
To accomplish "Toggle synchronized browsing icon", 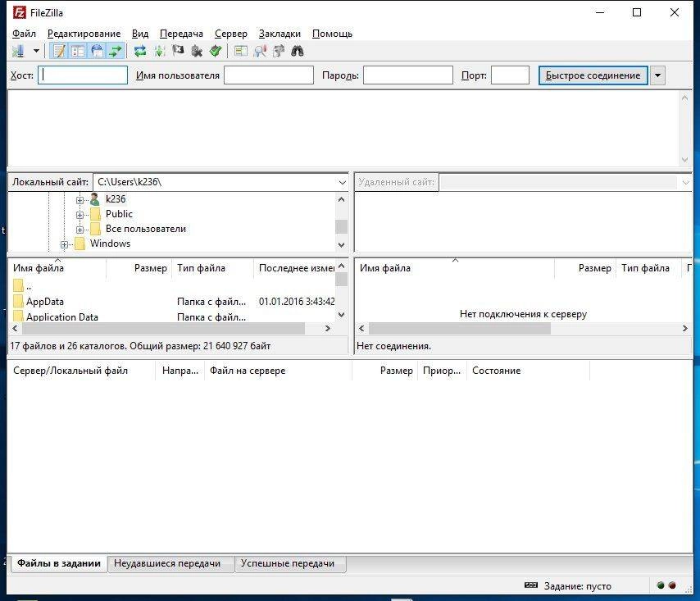I will click(x=279, y=52).
